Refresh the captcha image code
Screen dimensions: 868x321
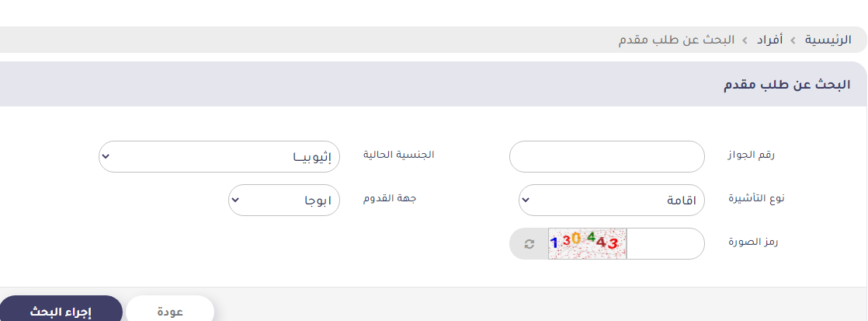529,243
